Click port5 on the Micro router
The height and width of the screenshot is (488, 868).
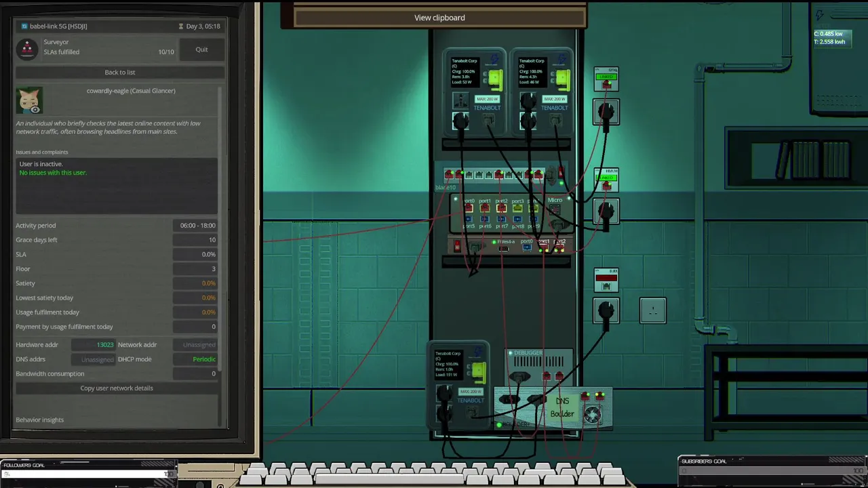[x=469, y=219]
